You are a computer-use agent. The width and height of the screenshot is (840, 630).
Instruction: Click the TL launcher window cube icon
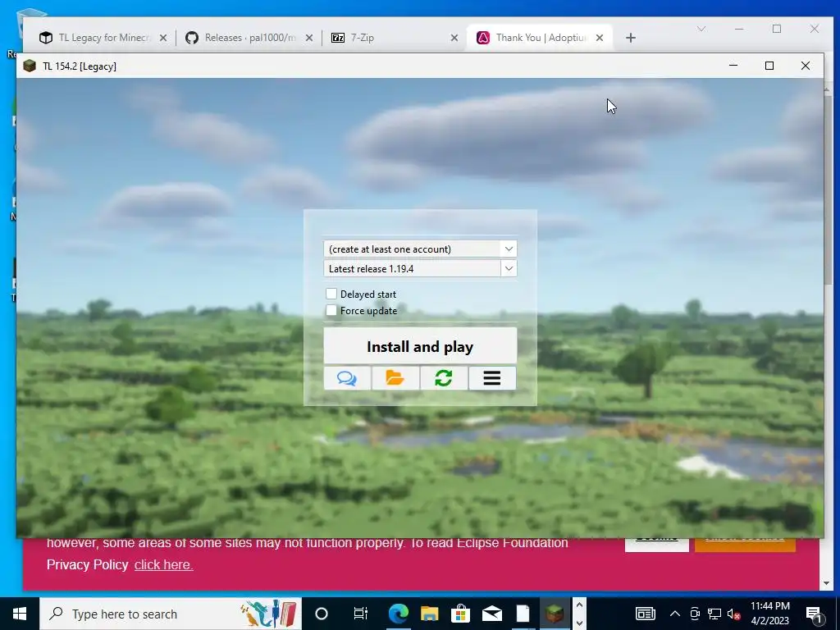[30, 66]
